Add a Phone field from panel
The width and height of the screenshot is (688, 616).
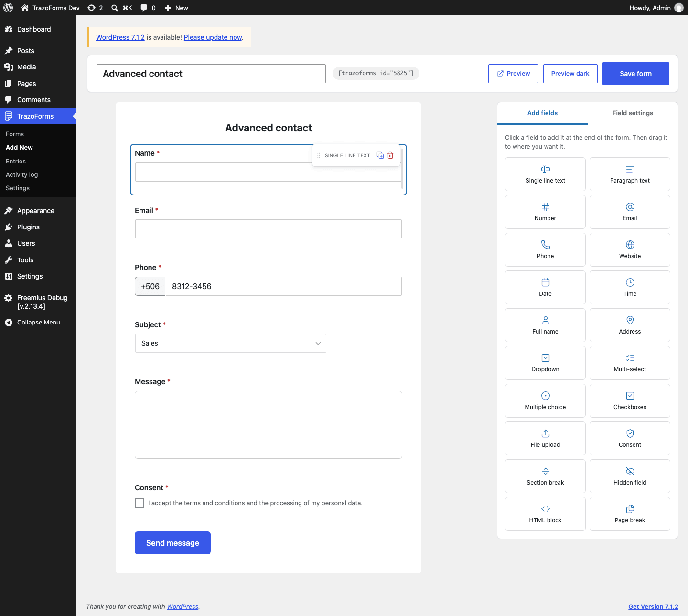(545, 249)
